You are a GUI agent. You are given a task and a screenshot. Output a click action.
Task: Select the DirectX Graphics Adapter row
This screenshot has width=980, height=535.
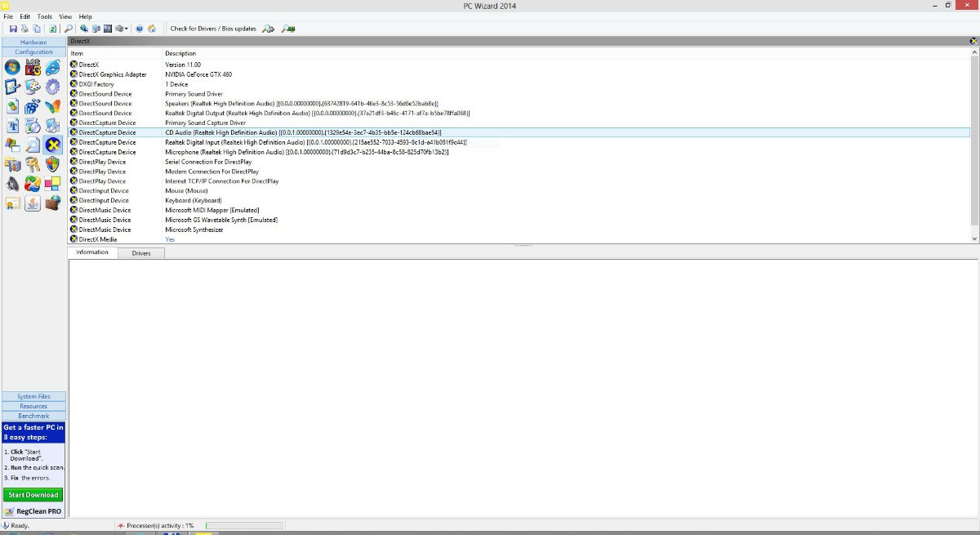click(519, 74)
